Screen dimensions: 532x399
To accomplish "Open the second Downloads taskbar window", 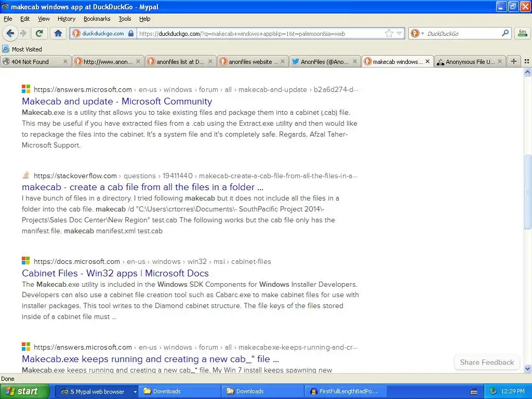I will [262, 392].
